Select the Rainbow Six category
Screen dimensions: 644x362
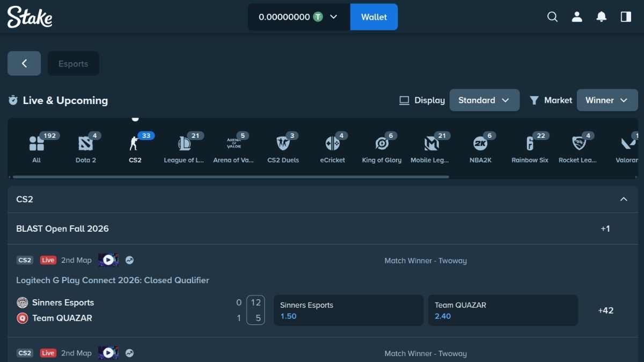click(x=530, y=148)
